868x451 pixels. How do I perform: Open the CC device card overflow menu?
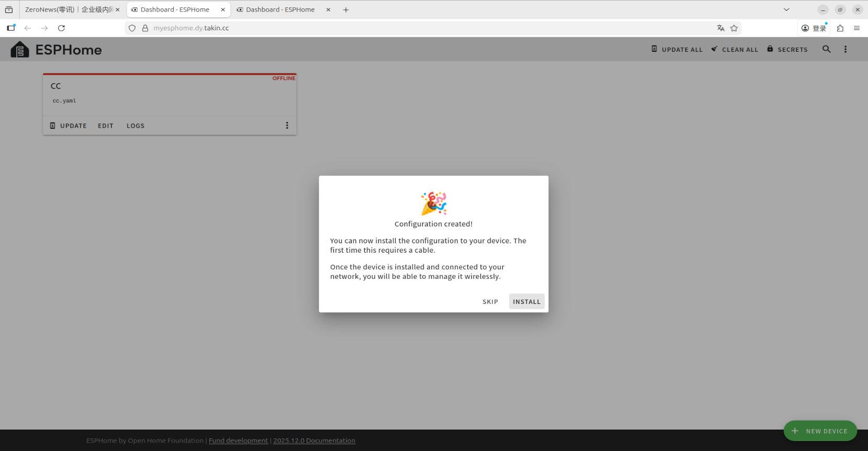(287, 126)
